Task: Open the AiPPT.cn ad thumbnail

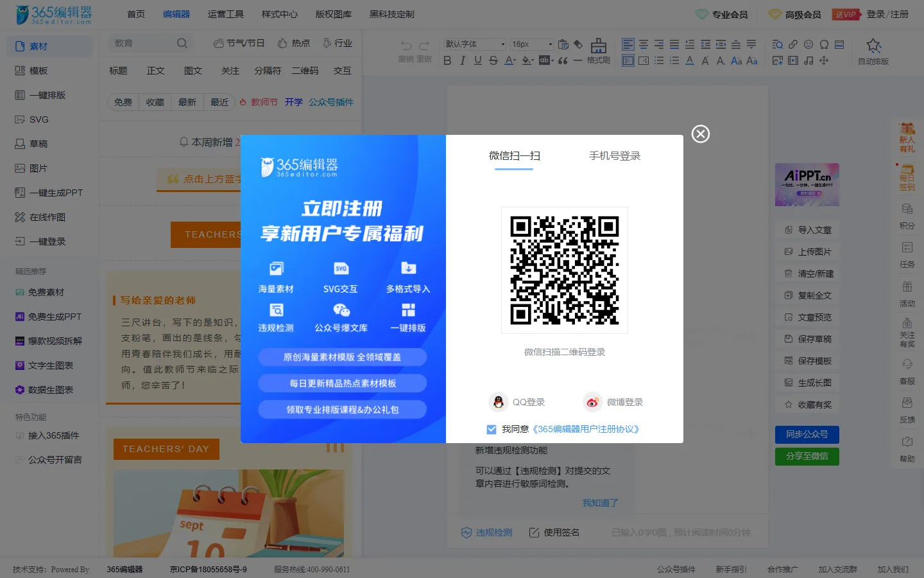Action: (x=807, y=184)
